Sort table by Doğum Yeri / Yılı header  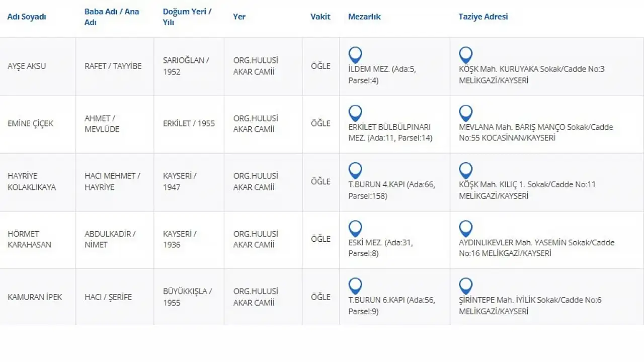(187, 17)
